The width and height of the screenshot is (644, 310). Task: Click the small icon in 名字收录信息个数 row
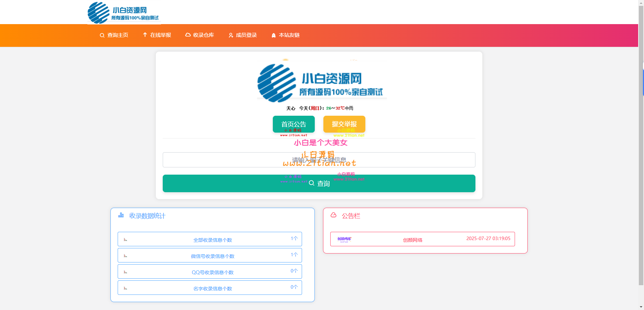pos(125,288)
